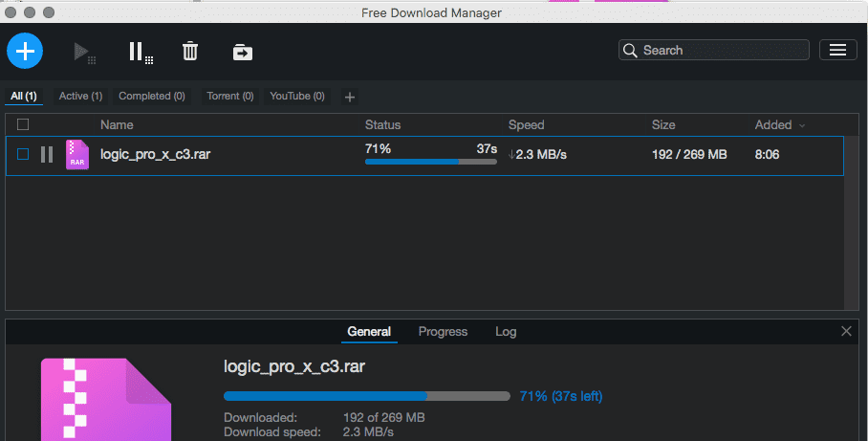Check the logic_pro_x_c3.rar row checkbox

tap(23, 154)
